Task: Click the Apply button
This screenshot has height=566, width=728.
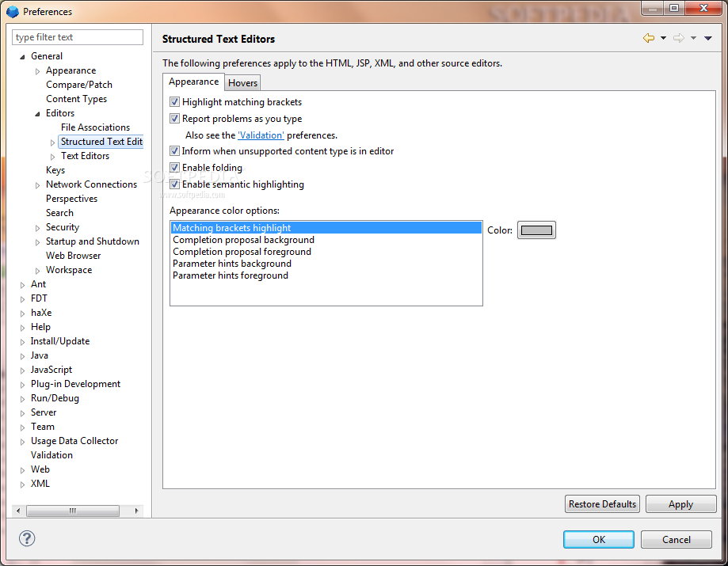Action: 680,503
